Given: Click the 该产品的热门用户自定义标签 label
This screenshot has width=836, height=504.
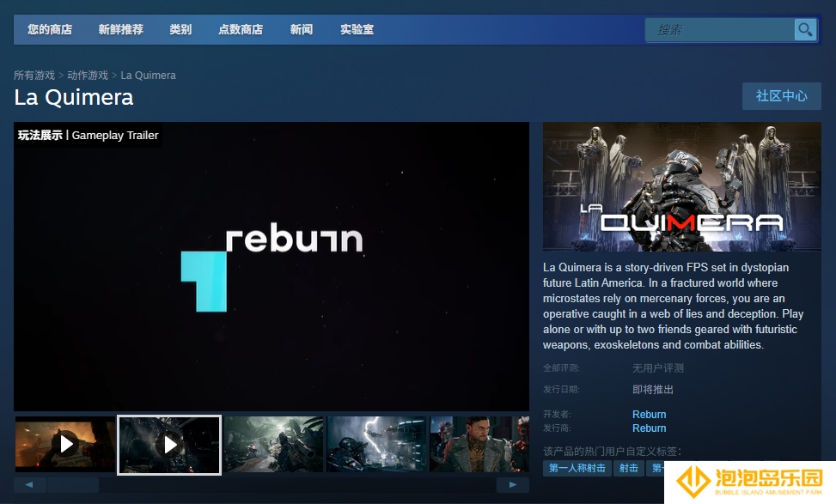Looking at the screenshot, I should [x=612, y=452].
